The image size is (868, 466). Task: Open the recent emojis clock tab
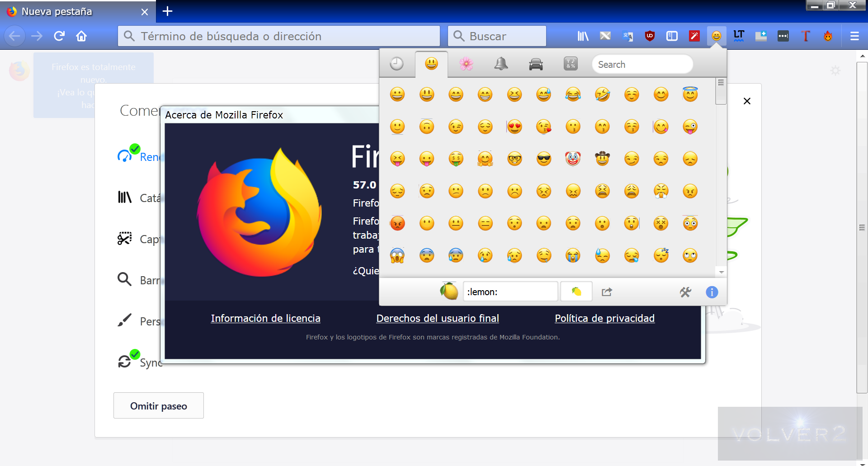(x=396, y=64)
